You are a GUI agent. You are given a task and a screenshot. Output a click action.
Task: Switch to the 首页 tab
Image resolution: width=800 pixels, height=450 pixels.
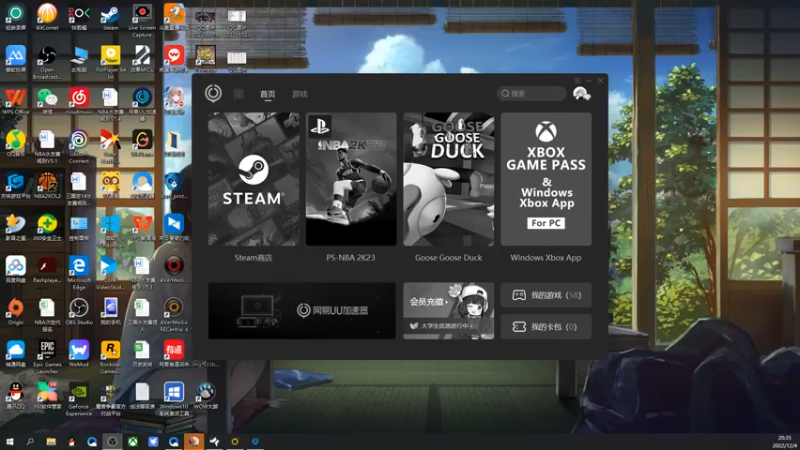coord(267,94)
